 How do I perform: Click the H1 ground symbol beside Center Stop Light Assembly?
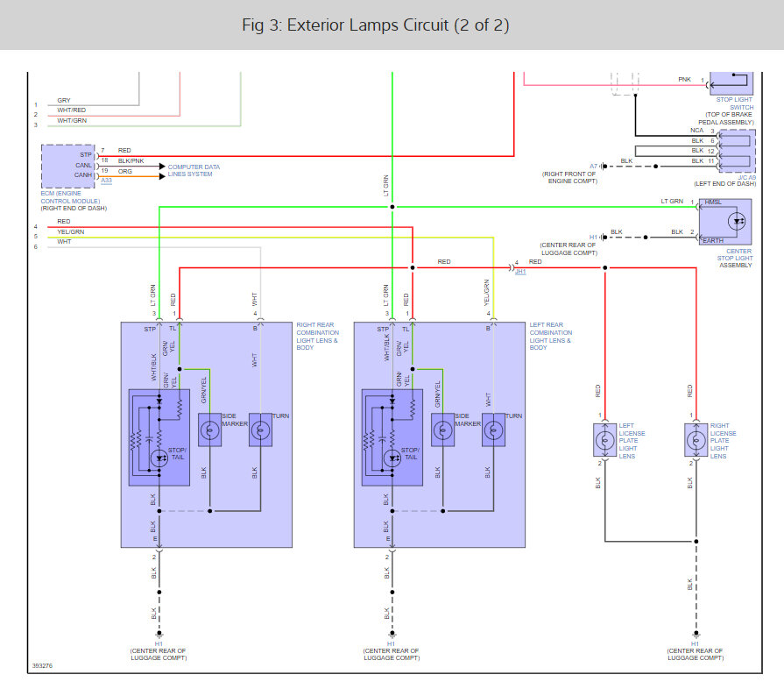(604, 238)
